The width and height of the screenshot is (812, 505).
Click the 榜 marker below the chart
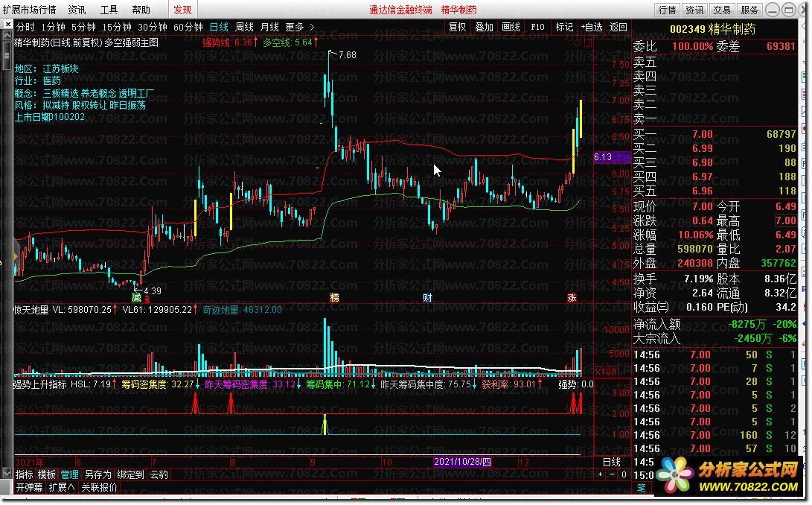[334, 298]
